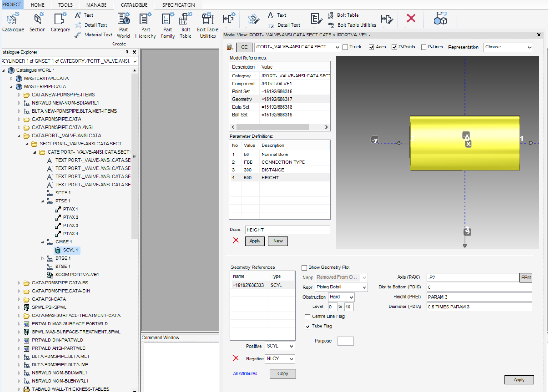Open the MANAGE ribbon tab
Viewport: 548px width, 392px height.
pyautogui.click(x=96, y=4)
